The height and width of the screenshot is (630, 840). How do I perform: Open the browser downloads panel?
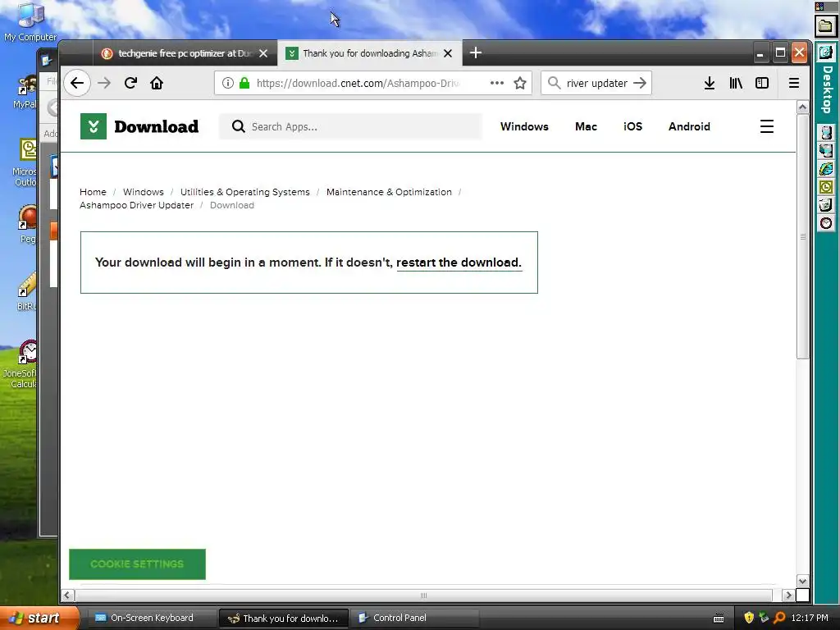tap(710, 83)
